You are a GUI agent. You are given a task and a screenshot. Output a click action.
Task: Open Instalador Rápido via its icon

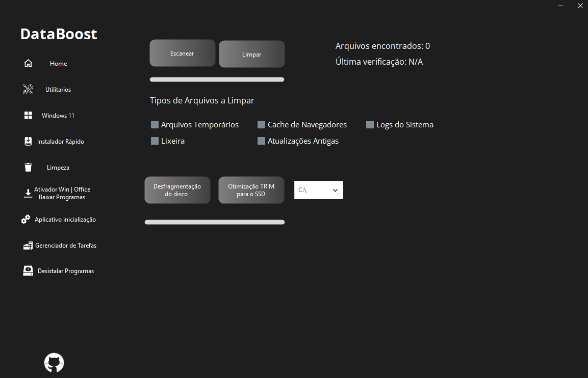(x=28, y=141)
